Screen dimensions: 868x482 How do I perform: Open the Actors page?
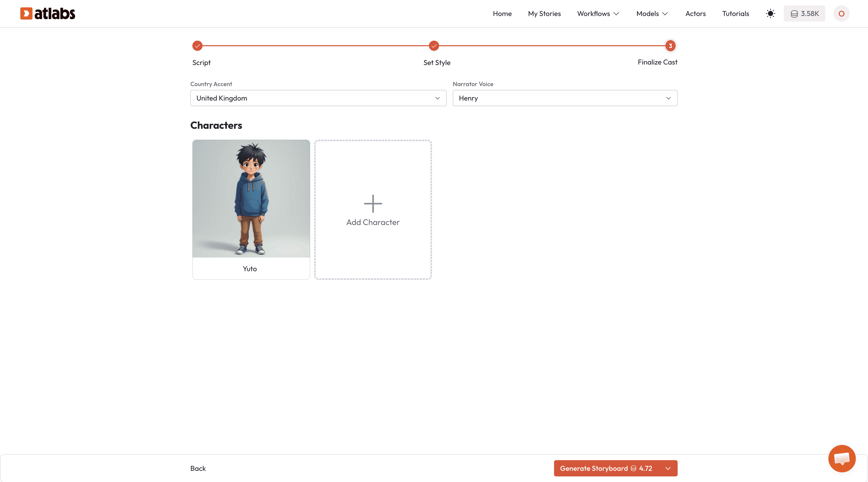tap(695, 13)
